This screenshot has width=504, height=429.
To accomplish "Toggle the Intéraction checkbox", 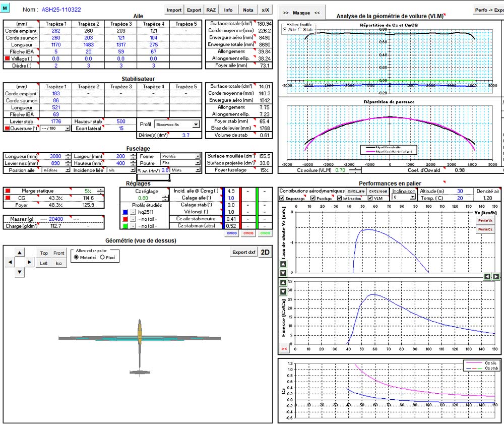I will click(x=339, y=198).
